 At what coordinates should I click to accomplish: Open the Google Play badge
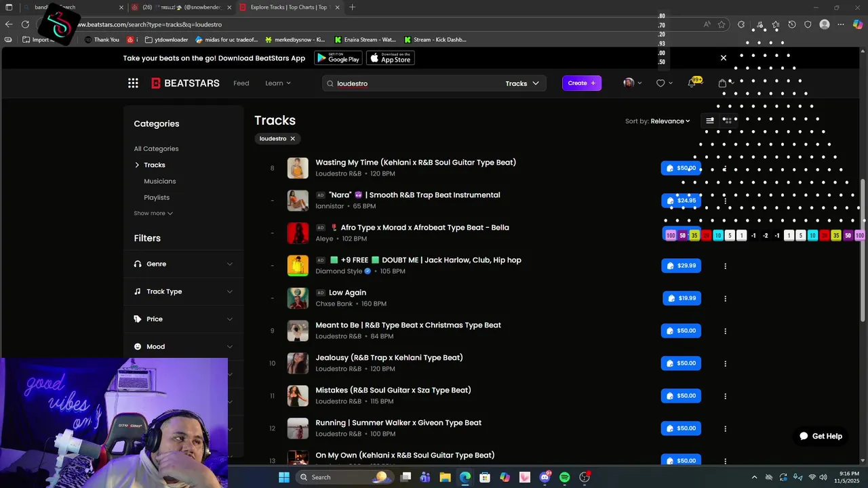338,58
